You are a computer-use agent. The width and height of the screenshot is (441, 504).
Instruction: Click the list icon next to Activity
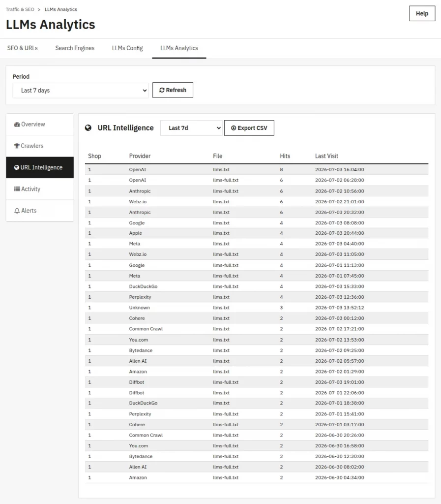pos(17,189)
